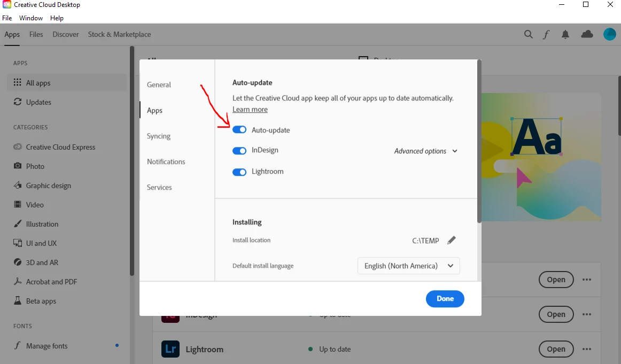
Task: Open the Help menu
Action: pos(57,18)
